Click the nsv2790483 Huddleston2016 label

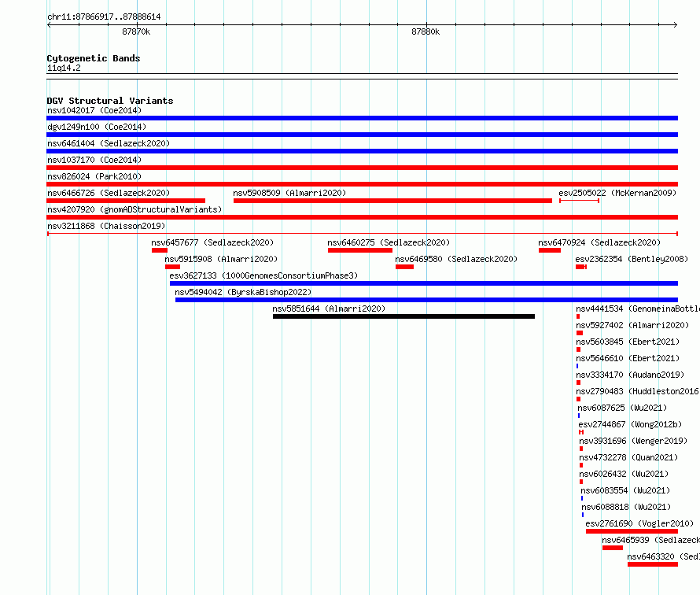click(638, 391)
